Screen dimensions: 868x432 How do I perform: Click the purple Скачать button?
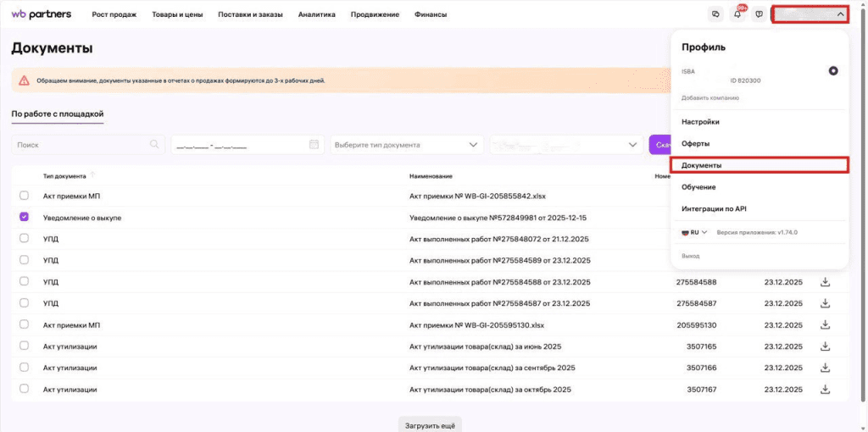(x=660, y=145)
